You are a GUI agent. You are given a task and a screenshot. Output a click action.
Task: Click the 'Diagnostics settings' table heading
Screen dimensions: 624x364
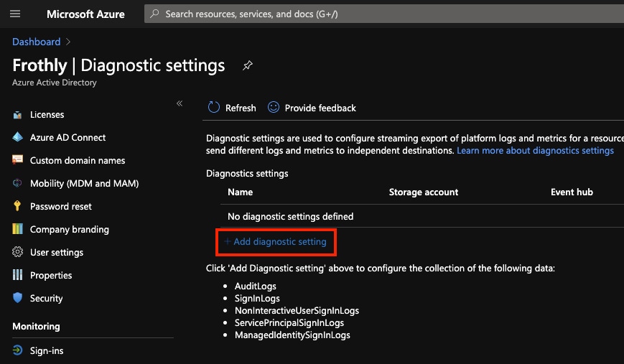tap(247, 174)
